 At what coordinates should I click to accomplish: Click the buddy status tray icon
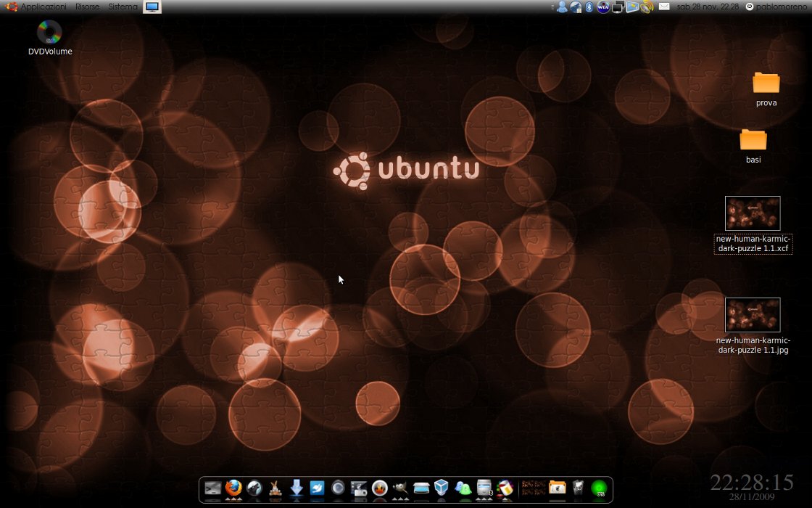562,7
